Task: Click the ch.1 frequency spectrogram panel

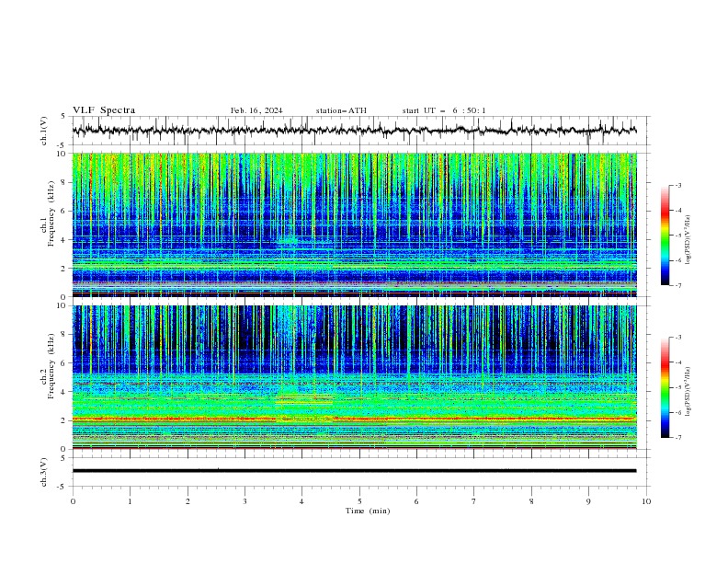Action: [x=354, y=224]
